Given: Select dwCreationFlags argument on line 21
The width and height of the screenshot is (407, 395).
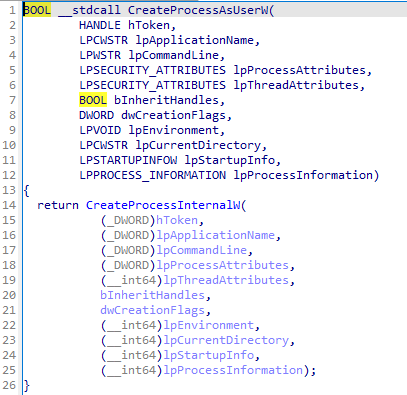Looking at the screenshot, I should [x=152, y=310].
